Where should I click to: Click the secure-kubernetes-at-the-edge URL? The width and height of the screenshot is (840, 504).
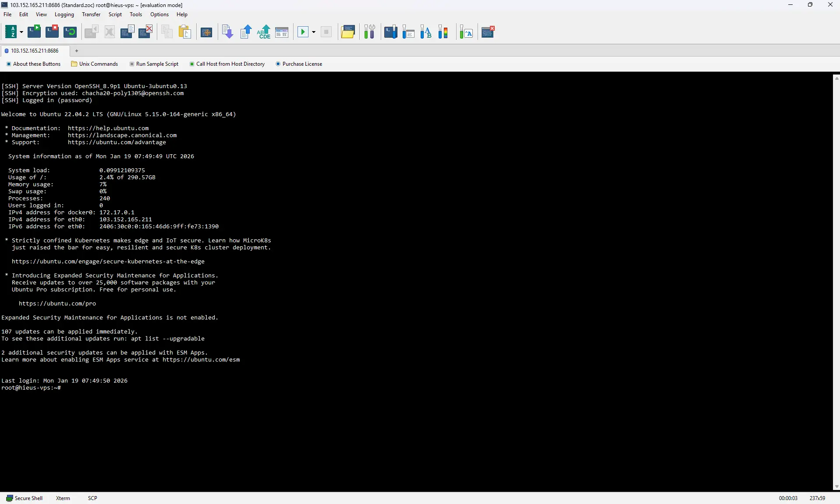(108, 262)
